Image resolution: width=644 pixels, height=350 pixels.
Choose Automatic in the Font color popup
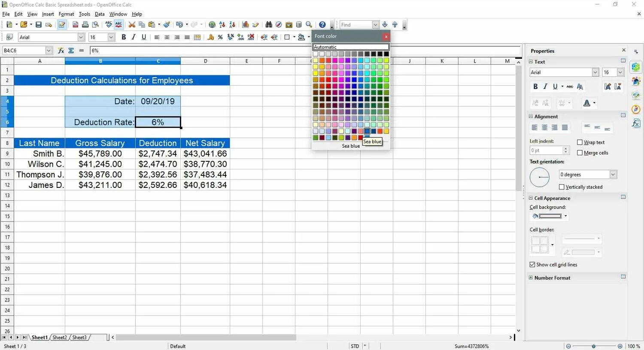(351, 47)
